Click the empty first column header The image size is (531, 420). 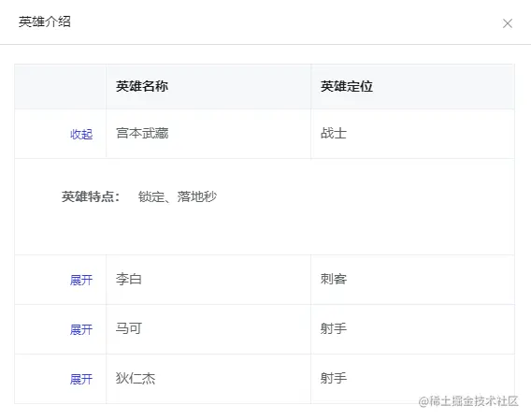coord(60,86)
